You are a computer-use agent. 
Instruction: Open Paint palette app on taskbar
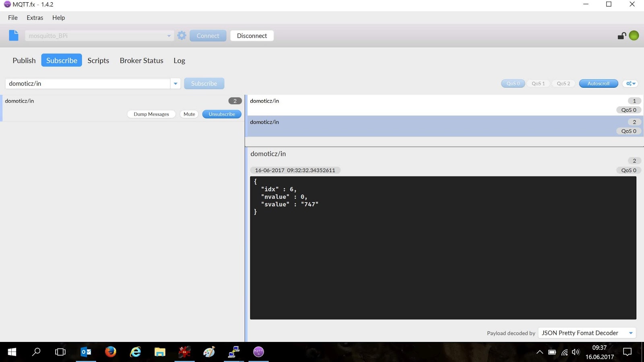point(209,352)
